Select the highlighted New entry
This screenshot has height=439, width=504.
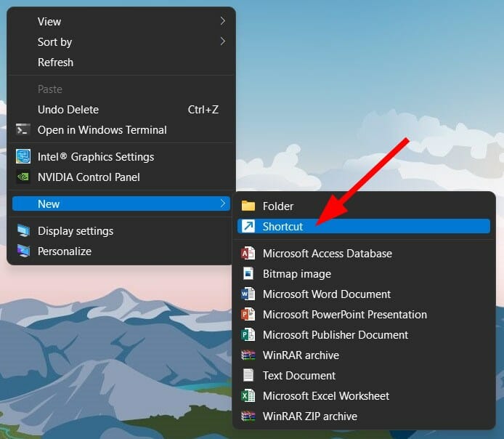coord(121,204)
